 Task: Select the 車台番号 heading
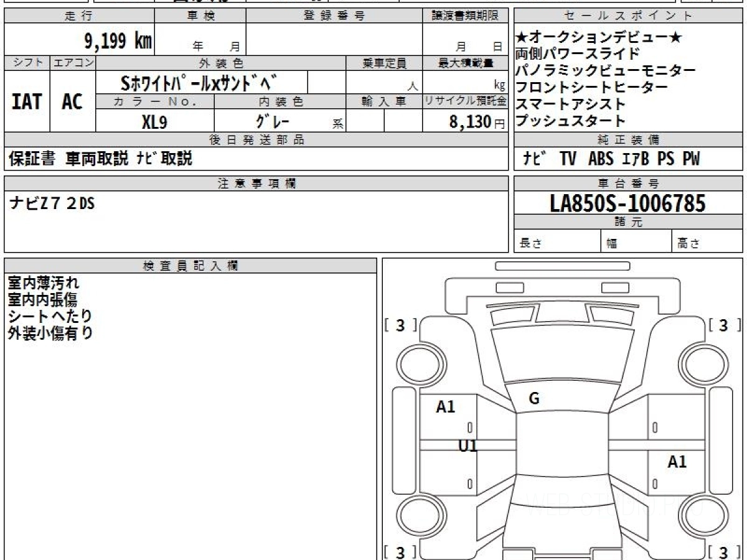tap(629, 184)
